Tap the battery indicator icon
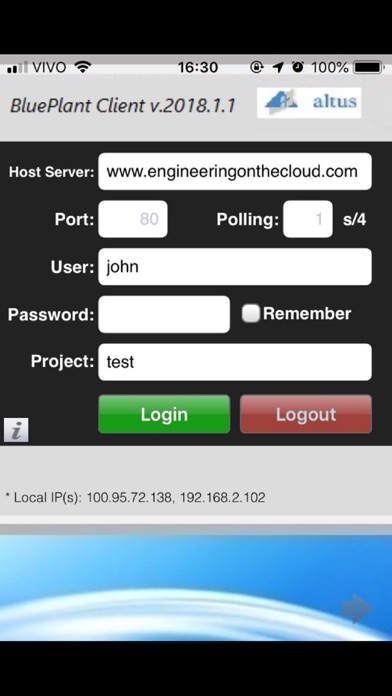 [x=368, y=67]
